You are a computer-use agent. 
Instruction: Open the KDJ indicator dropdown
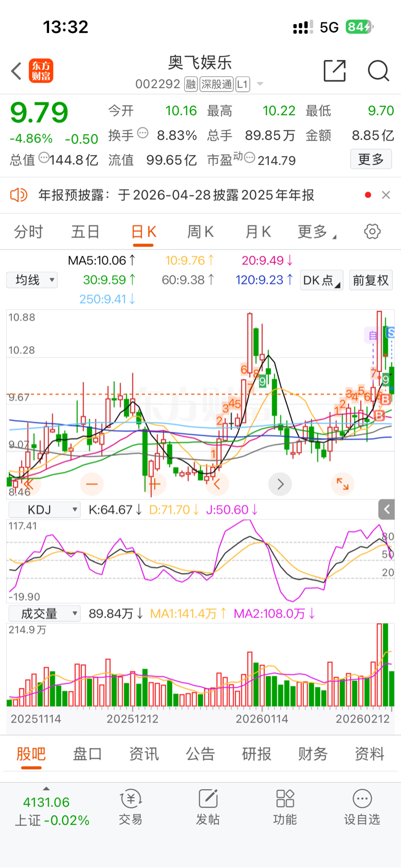44,509
